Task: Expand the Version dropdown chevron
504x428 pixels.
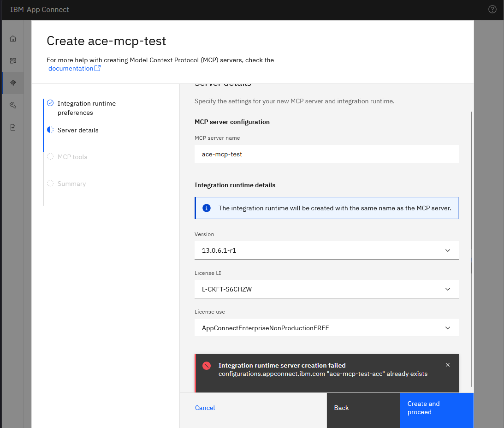Action: (x=447, y=250)
